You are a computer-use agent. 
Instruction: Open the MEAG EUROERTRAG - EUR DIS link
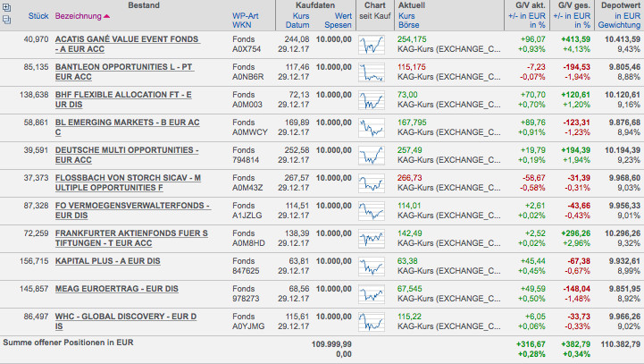(x=117, y=289)
